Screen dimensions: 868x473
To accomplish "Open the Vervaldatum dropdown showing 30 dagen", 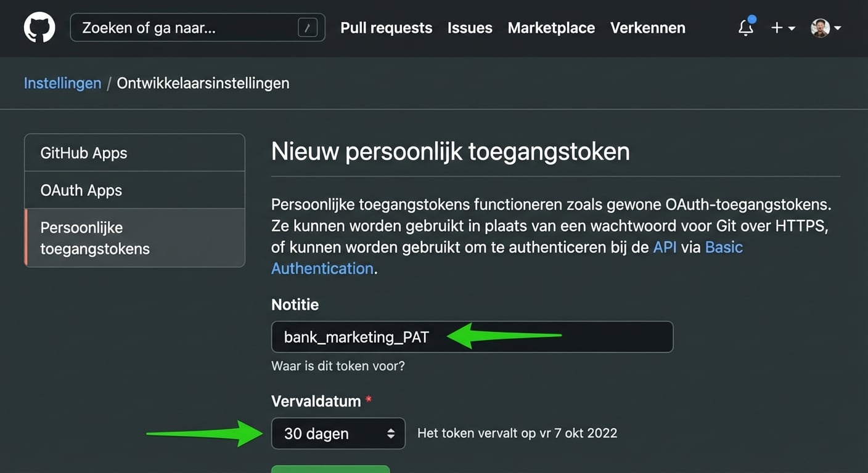I will [338, 434].
